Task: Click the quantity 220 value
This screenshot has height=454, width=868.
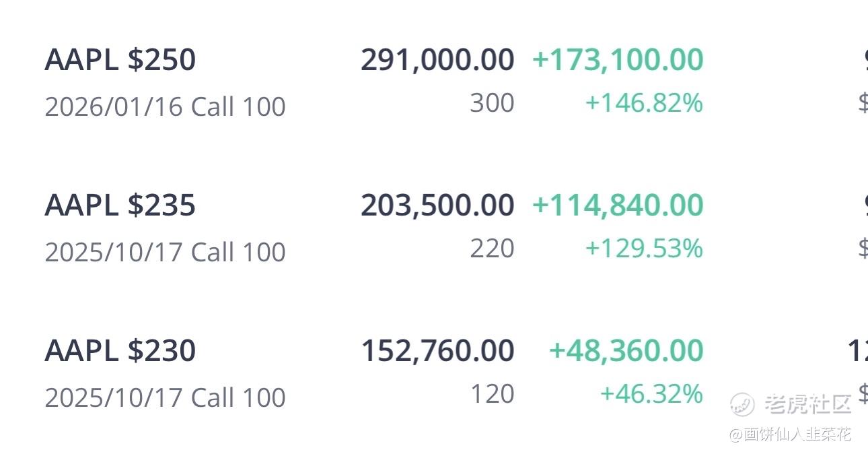Action: (x=492, y=249)
